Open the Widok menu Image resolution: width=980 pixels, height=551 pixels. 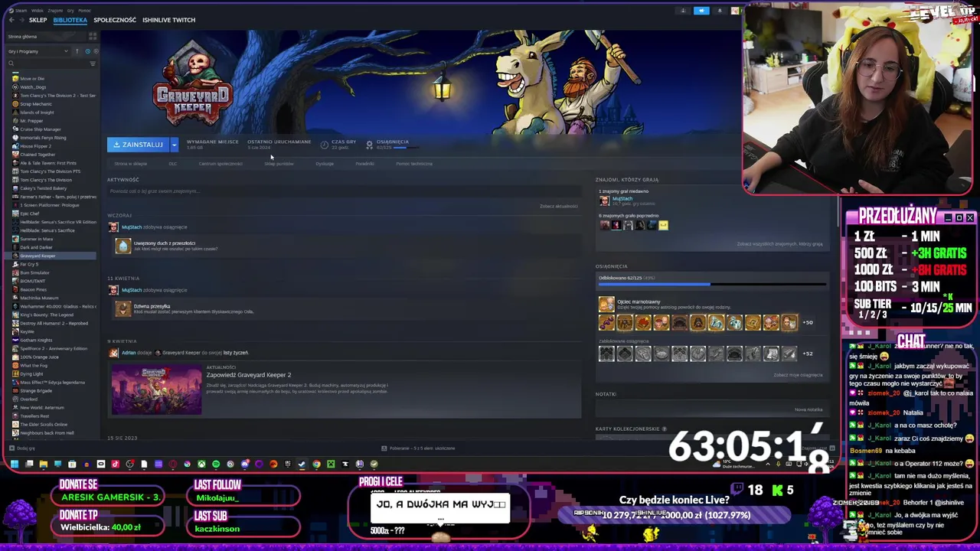(x=38, y=11)
